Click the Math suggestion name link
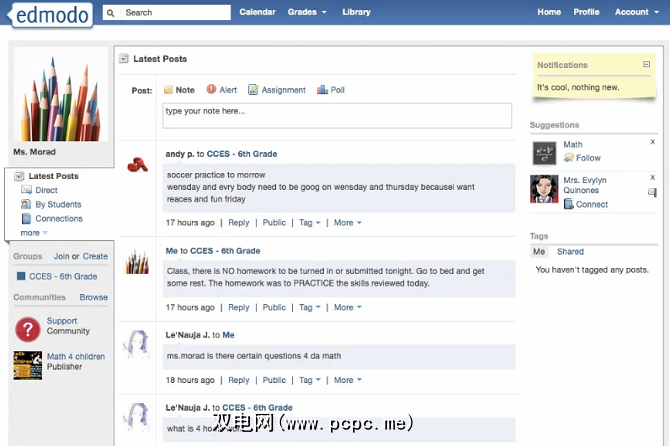This screenshot has height=446, width=670. tap(573, 144)
